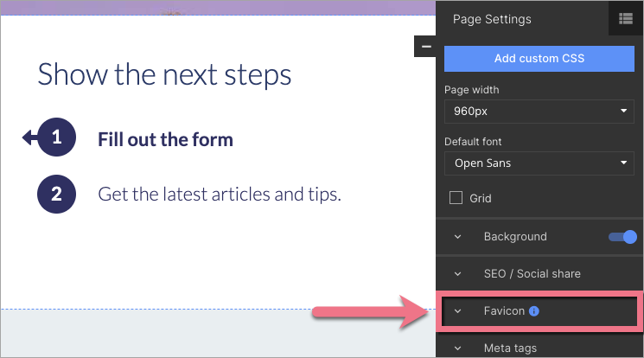Open the Page width dropdown
The height and width of the screenshot is (358, 644).
[x=539, y=111]
